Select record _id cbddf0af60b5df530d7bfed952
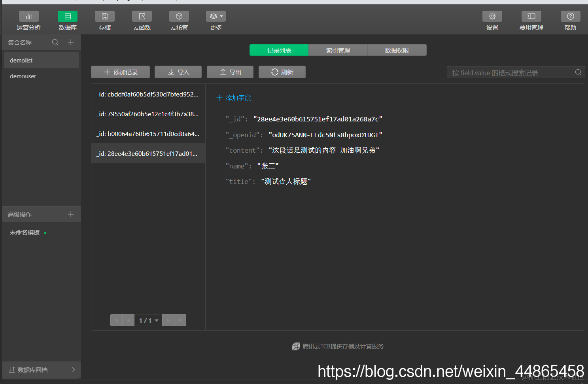This screenshot has width=588, height=384. pyautogui.click(x=148, y=94)
